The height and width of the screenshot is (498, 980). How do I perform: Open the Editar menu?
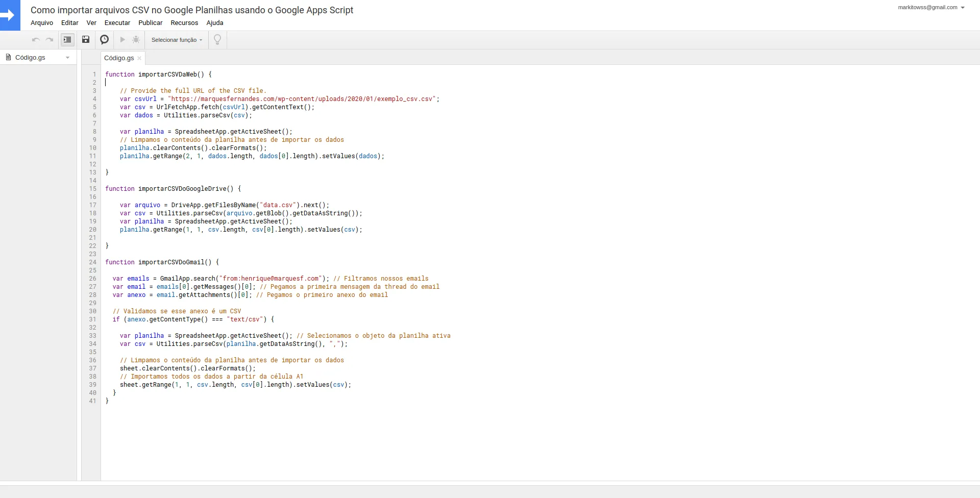pyautogui.click(x=70, y=23)
